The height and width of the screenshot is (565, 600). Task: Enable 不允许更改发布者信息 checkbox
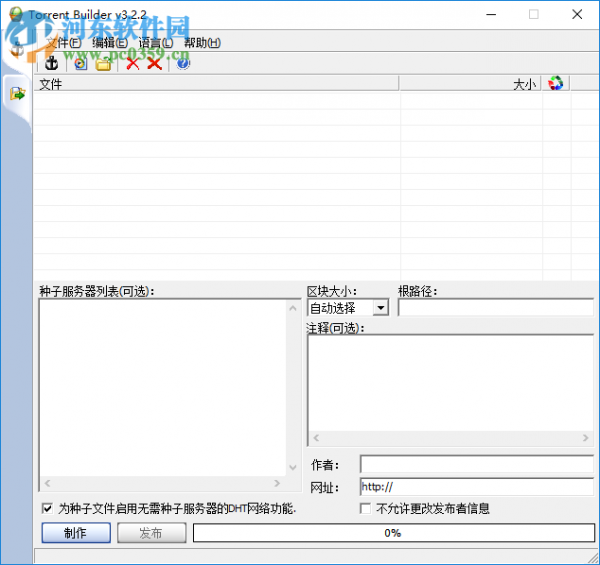coord(365,508)
